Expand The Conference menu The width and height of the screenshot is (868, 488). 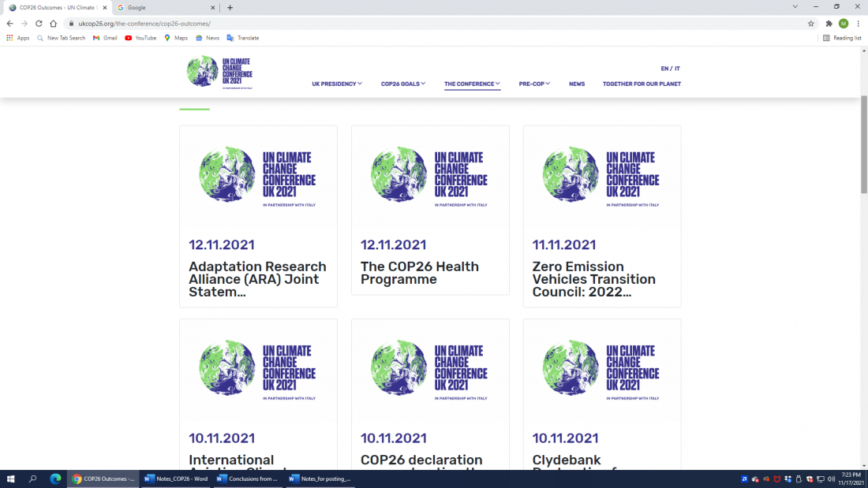click(x=472, y=84)
